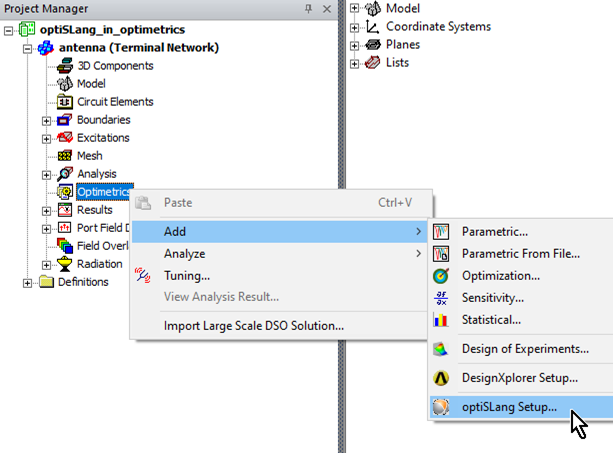Select the 3D Components tree label

[x=115, y=66]
